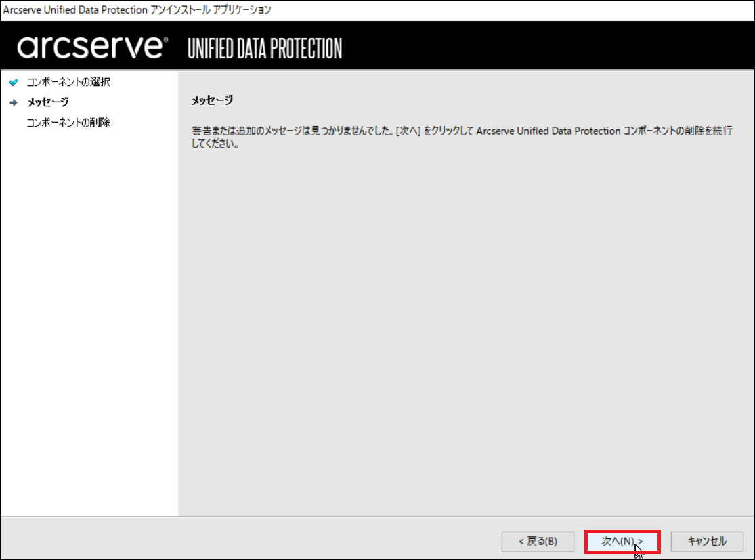Click the arcserve logo in header

click(93, 47)
